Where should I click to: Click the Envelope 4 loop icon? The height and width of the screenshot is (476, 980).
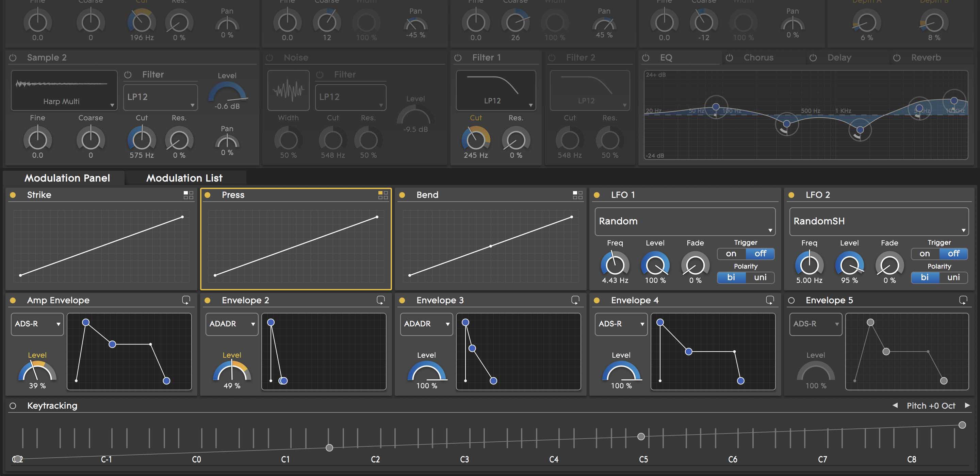pyautogui.click(x=770, y=300)
